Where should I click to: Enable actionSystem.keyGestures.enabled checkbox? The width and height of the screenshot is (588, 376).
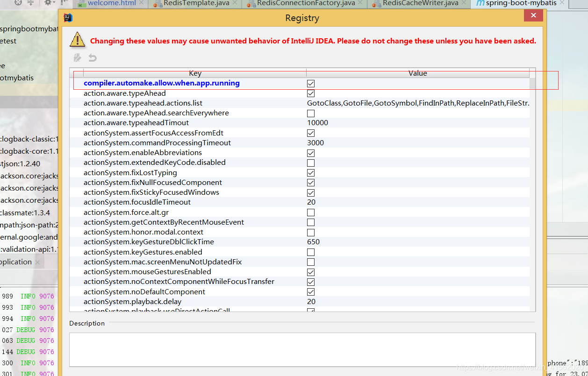coord(311,252)
